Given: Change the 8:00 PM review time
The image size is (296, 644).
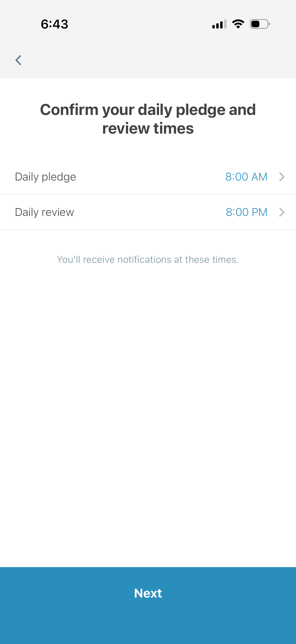Looking at the screenshot, I should coord(246,212).
